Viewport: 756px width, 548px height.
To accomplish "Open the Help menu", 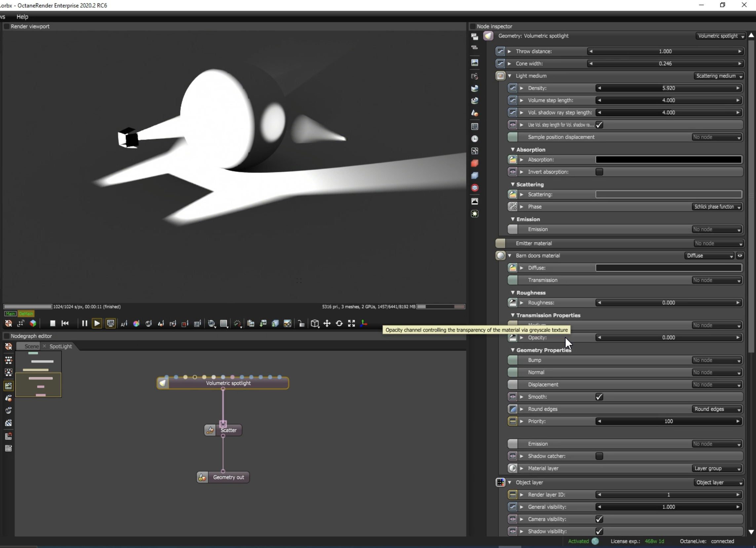I will point(22,17).
